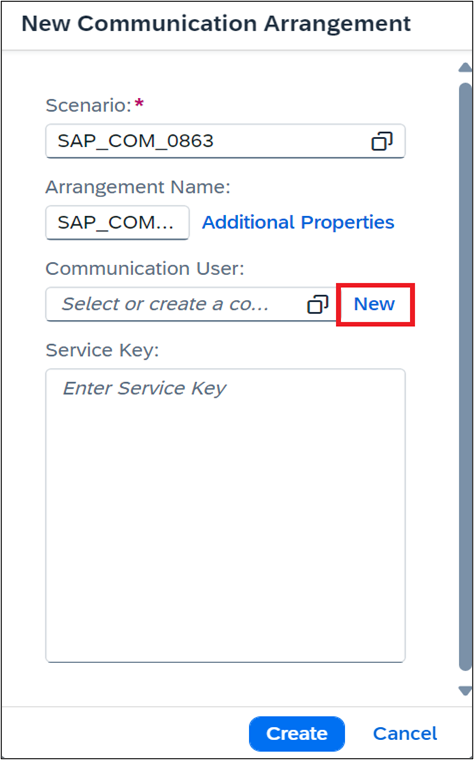Click the vertical scrollbar thumb
474x760 pixels.
[x=465, y=377]
